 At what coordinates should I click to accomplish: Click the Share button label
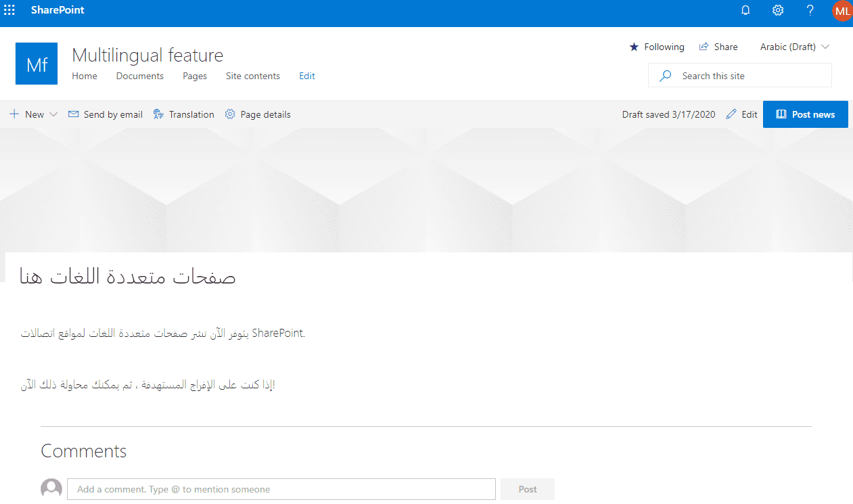(x=726, y=47)
